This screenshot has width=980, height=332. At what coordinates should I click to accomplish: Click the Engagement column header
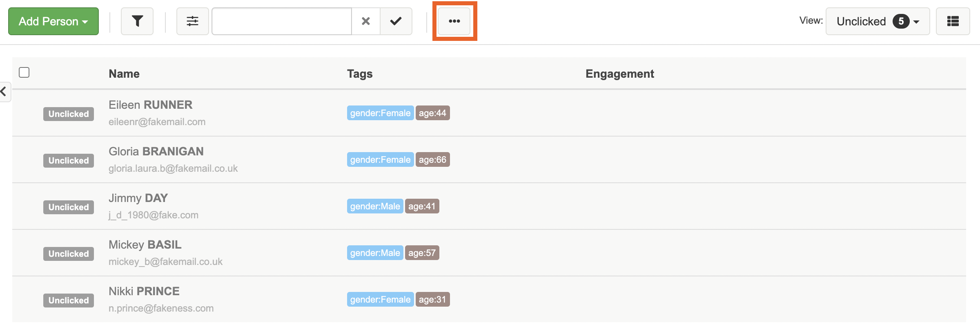coord(619,74)
